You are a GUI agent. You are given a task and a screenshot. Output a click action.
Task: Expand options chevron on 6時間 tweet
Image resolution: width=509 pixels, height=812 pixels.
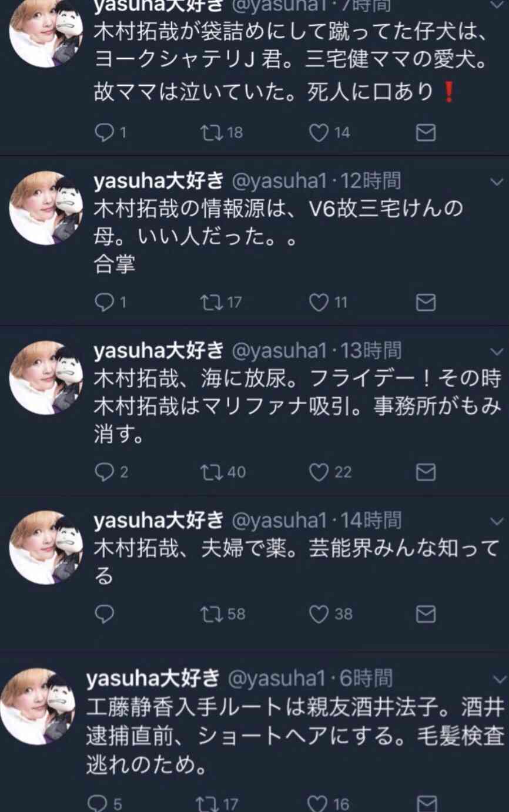pyautogui.click(x=498, y=680)
